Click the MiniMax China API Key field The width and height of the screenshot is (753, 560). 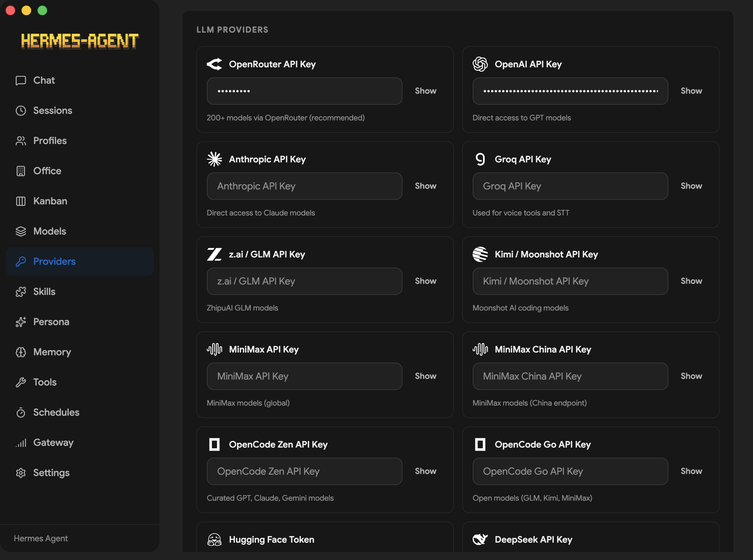point(570,376)
